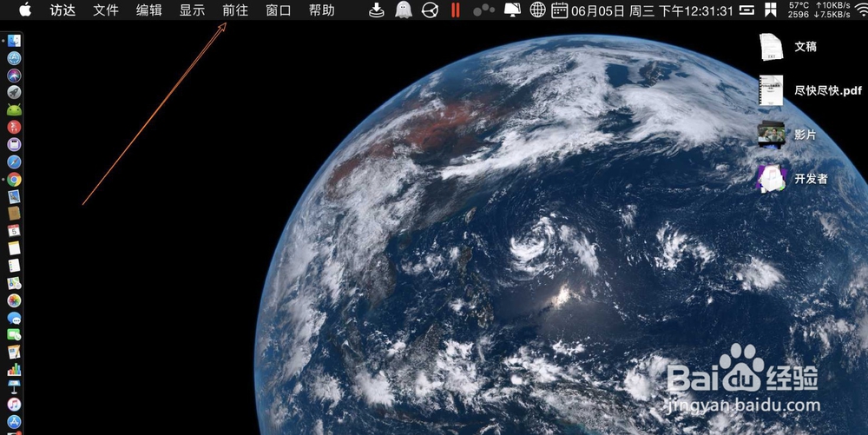Image resolution: width=868 pixels, height=435 pixels.
Task: Open Notes from the Dock
Action: 14,248
